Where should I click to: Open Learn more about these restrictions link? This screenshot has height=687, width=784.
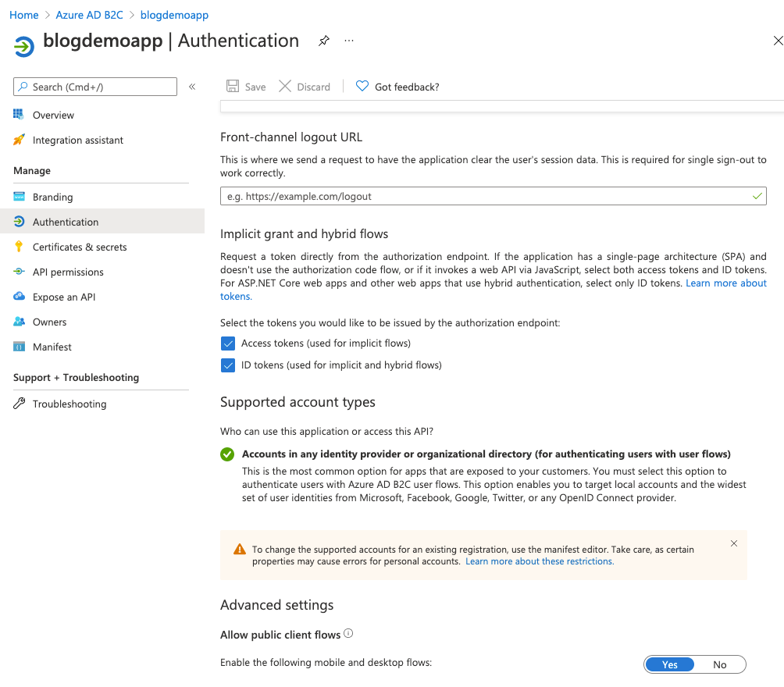[x=540, y=561]
